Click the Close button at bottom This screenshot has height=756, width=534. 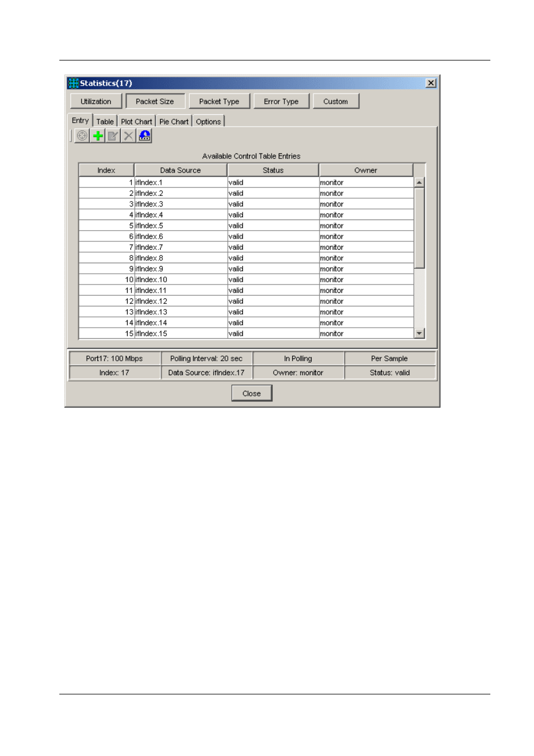coord(252,393)
